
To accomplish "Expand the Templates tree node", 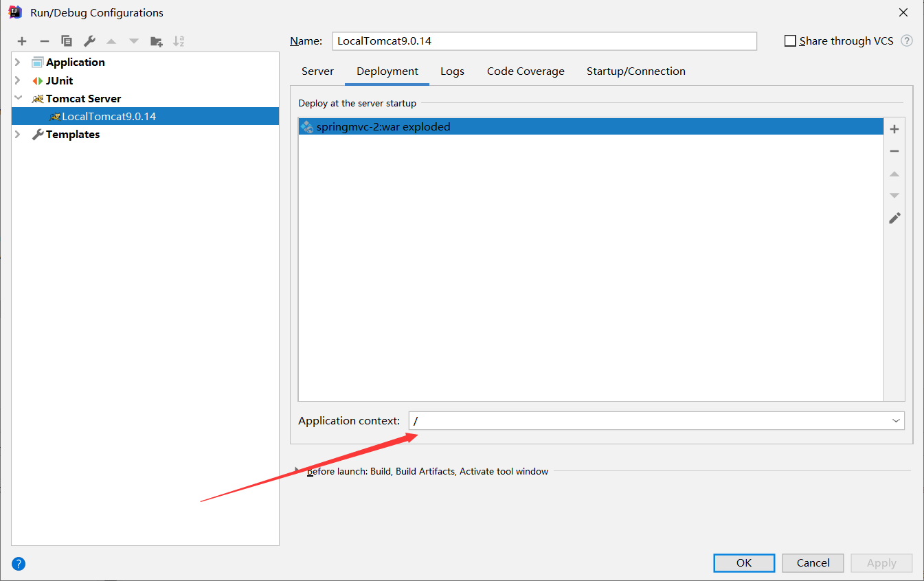I will (18, 135).
